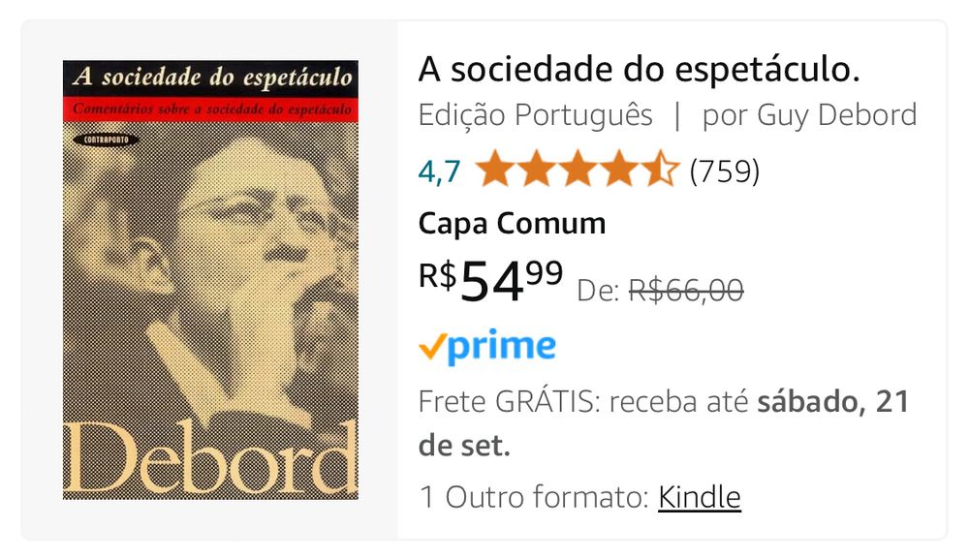
Task: Select the R$54,99 price
Action: click(x=490, y=280)
